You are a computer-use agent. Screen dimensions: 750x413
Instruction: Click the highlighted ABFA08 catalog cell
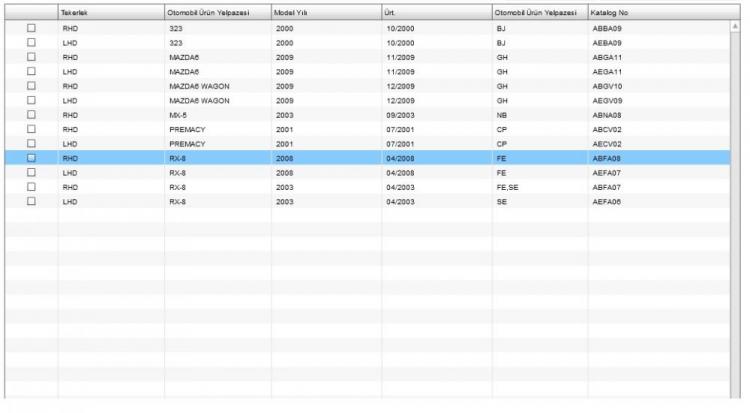pos(607,158)
